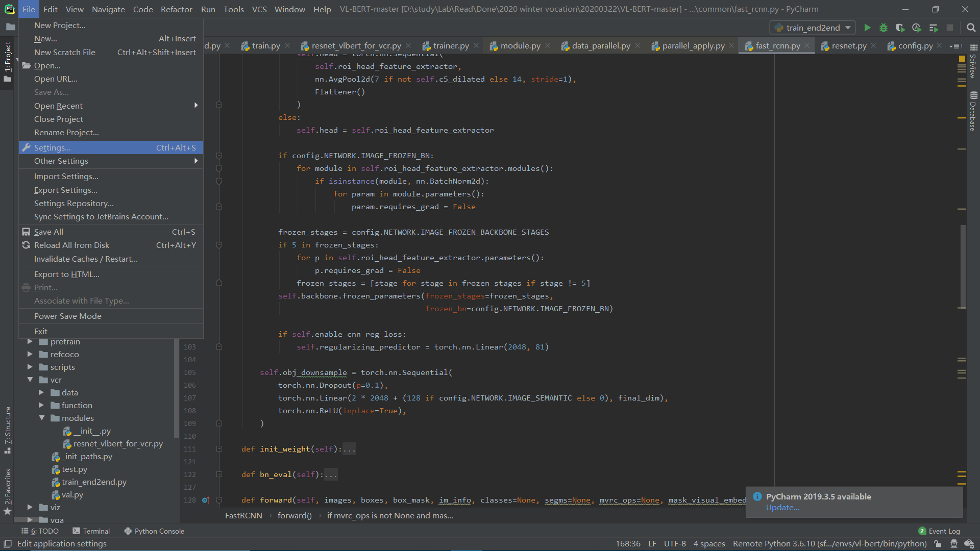Expand the pretrain folder in tree
980x551 pixels.
pos(30,341)
